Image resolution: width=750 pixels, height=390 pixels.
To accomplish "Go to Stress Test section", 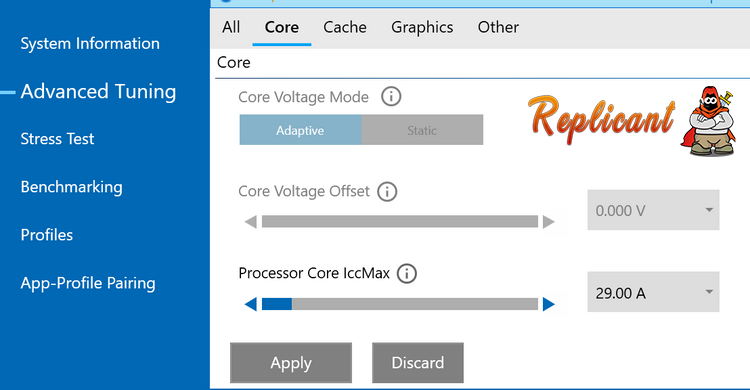I will [57, 139].
